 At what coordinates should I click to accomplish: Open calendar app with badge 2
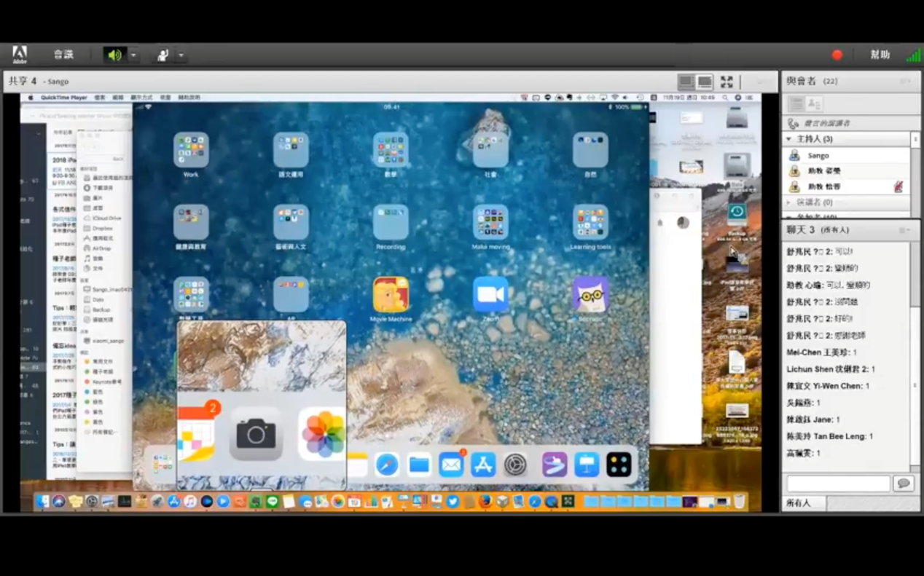pyautogui.click(x=197, y=433)
